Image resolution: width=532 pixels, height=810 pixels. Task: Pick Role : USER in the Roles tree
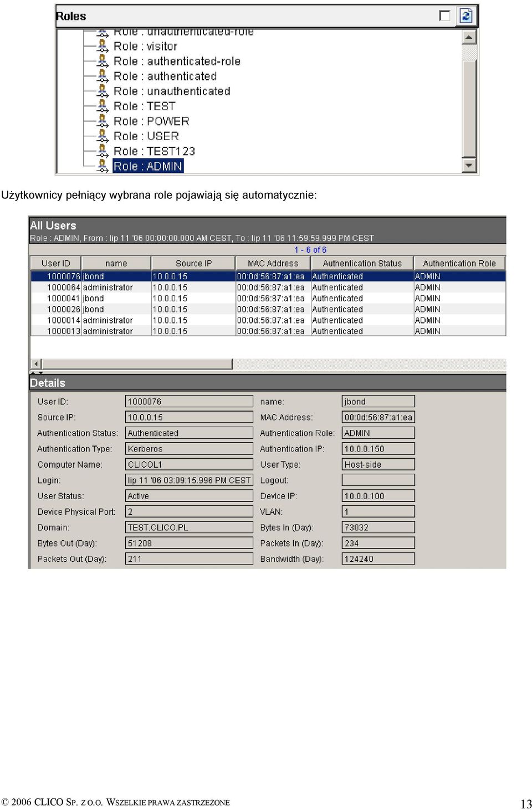146,136
